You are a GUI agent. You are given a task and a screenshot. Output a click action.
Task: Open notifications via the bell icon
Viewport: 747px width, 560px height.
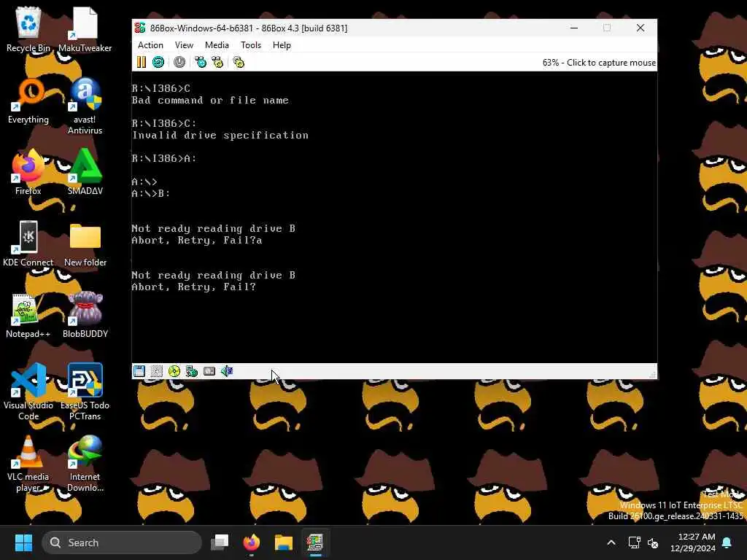(727, 542)
